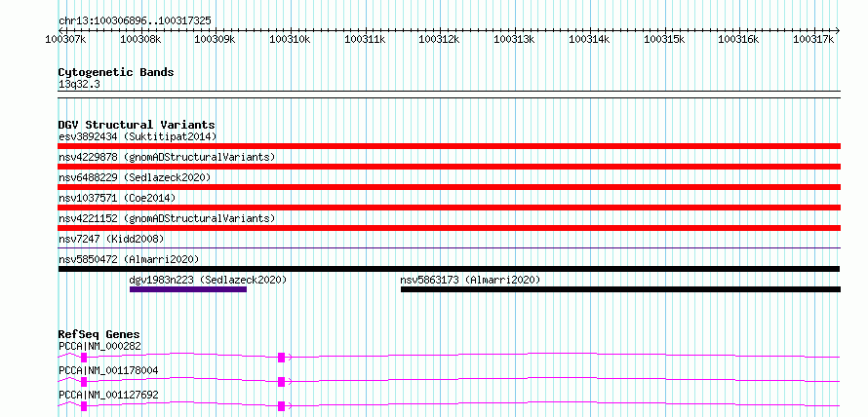The height and width of the screenshot is (417, 868).
Task: Click the first exon of PCCA|NM_001127692
Action: click(x=84, y=406)
